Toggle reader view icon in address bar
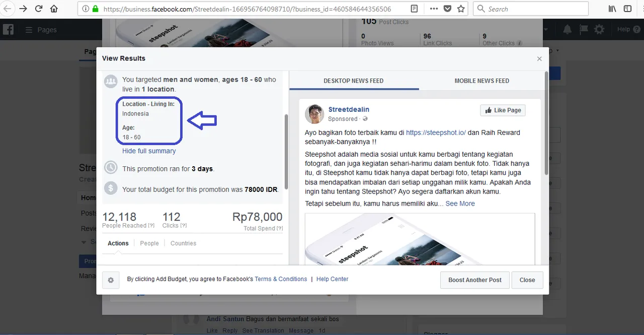 click(414, 9)
